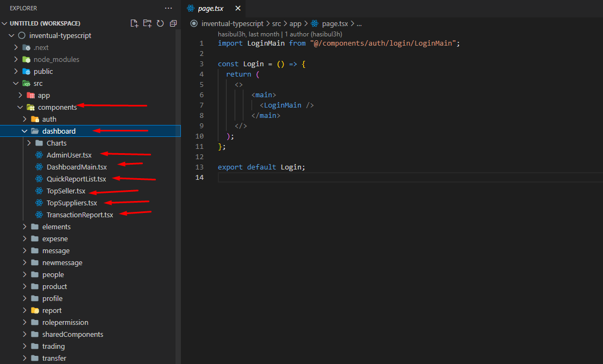Image resolution: width=603 pixels, height=364 pixels.
Task: Select the expesne folder
Action: pyautogui.click(x=55, y=239)
